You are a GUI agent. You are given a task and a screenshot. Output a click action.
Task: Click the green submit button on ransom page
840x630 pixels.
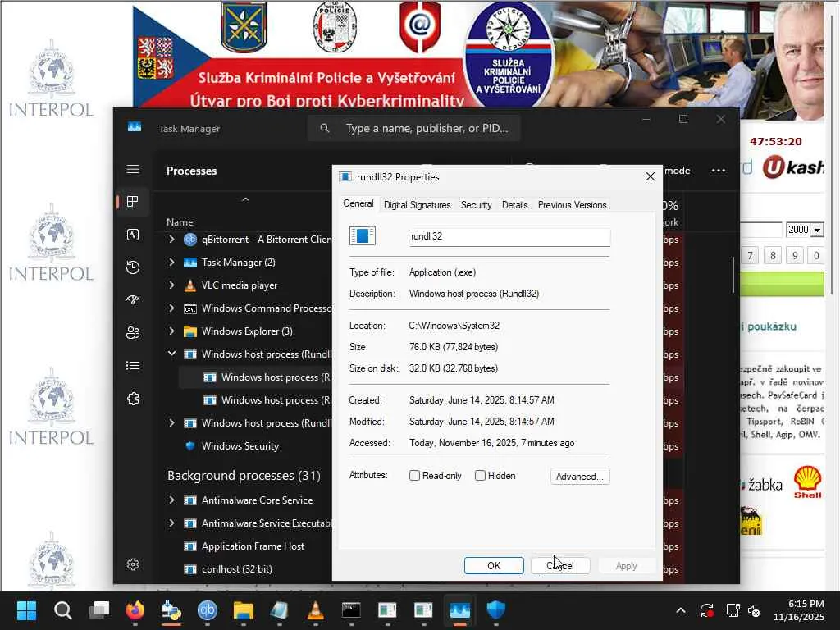[x=782, y=284]
